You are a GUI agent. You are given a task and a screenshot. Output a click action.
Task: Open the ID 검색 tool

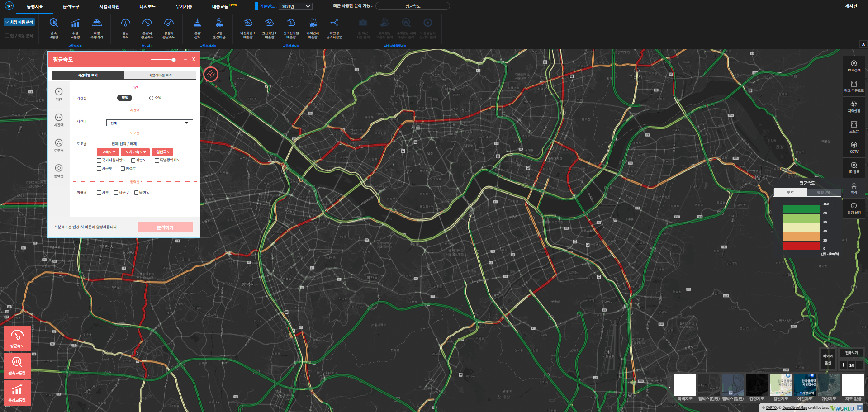[854, 168]
